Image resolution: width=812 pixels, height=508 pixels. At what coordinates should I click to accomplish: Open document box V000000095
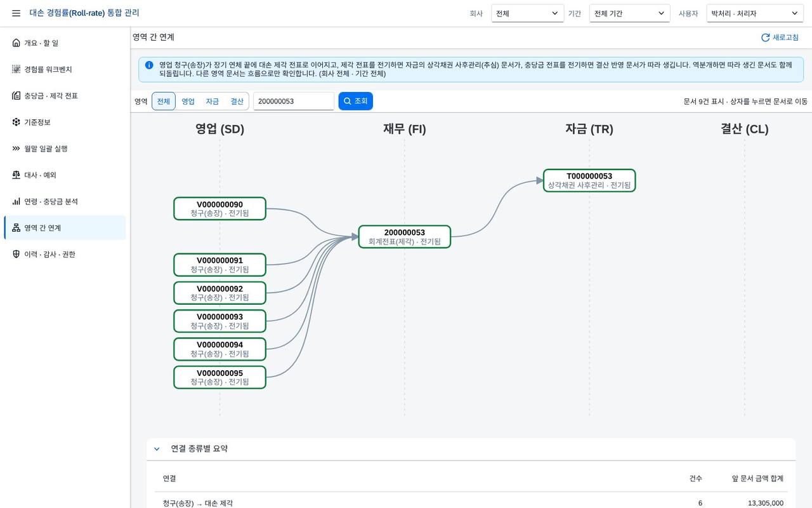[x=219, y=377]
